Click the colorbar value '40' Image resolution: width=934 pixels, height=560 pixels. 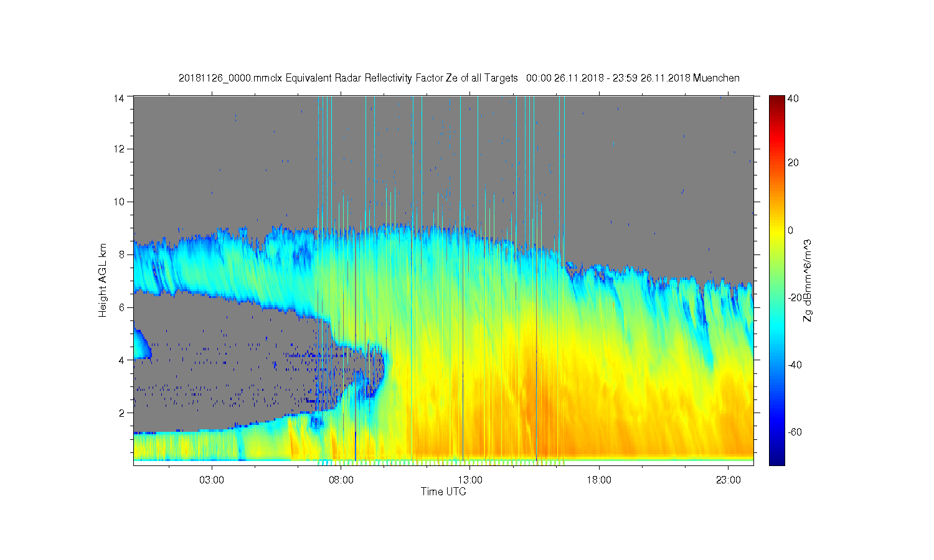tap(793, 98)
